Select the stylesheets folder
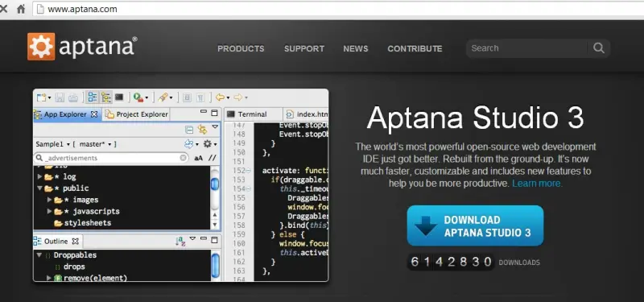 coord(83,223)
